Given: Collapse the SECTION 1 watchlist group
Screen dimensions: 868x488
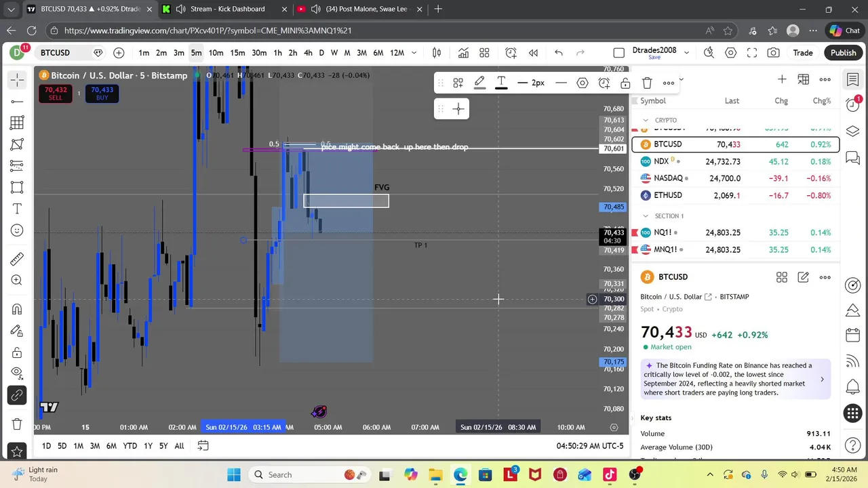Looking at the screenshot, I should (646, 216).
